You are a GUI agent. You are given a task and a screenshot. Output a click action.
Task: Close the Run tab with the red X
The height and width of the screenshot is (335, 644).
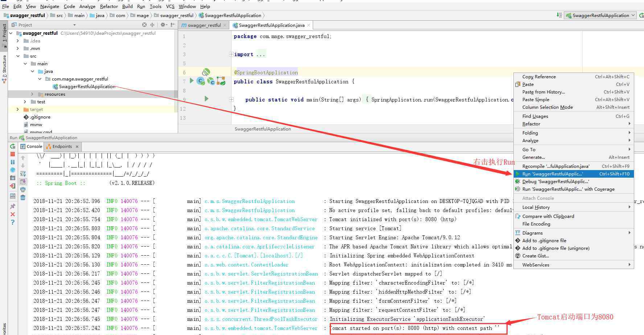[x=13, y=214]
